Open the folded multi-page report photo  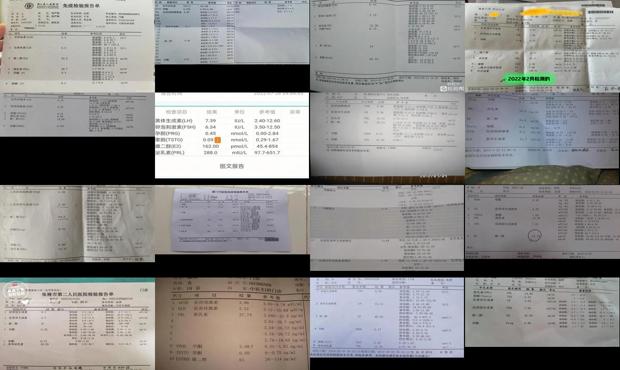(x=542, y=47)
